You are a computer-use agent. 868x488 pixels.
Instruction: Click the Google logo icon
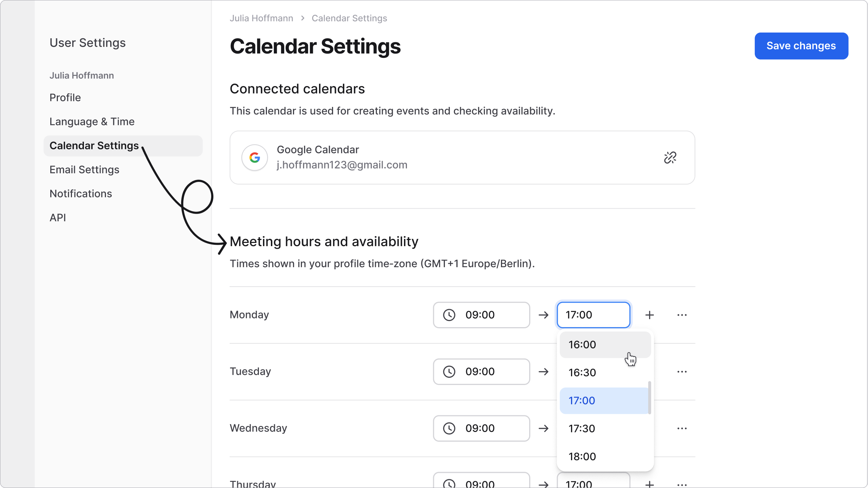255,158
